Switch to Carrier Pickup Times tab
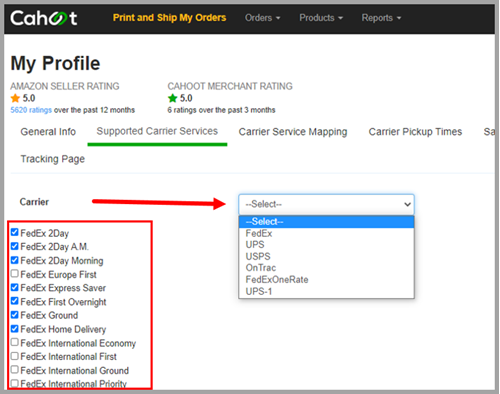 pos(415,132)
